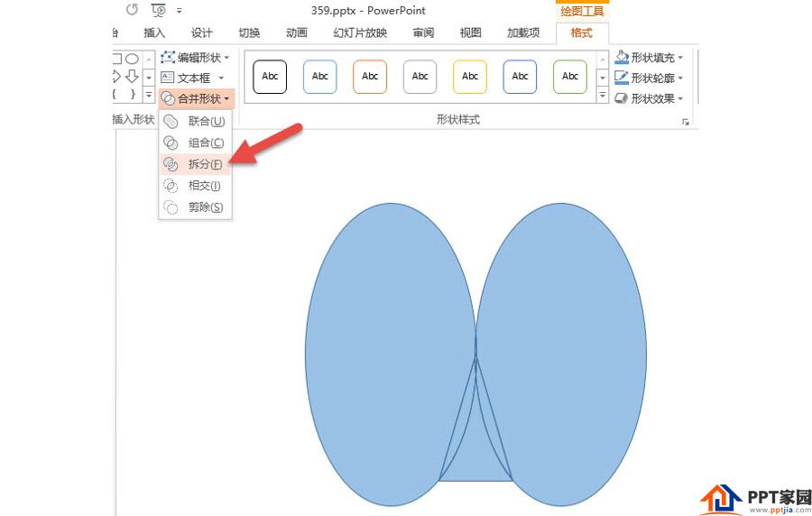Switch to the Animations (动画) tab
Image resolution: width=812 pixels, height=516 pixels.
297,33
